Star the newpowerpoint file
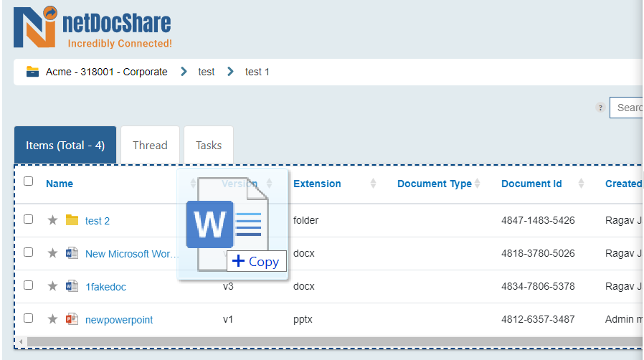This screenshot has width=644, height=360. click(52, 319)
